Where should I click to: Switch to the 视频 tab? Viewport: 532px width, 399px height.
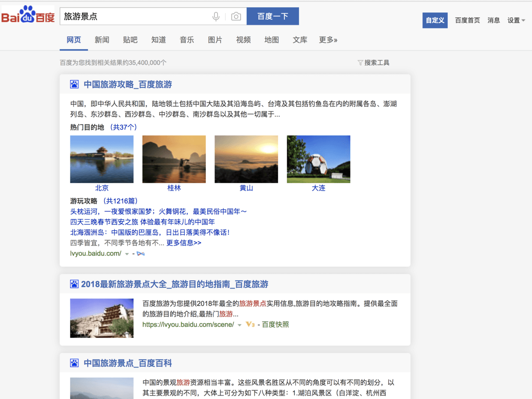244,40
